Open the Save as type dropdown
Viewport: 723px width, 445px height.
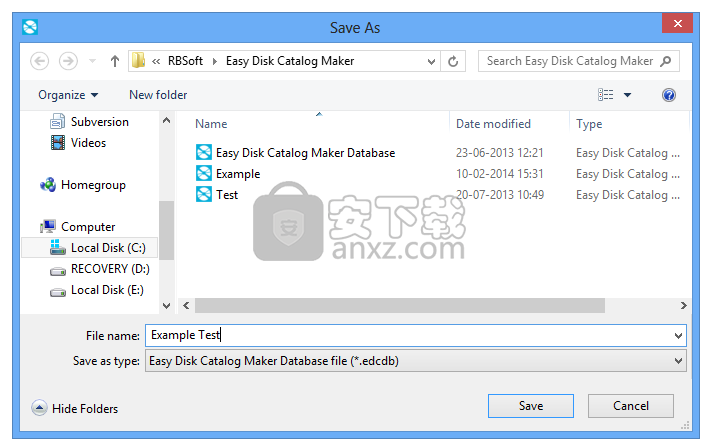(416, 361)
